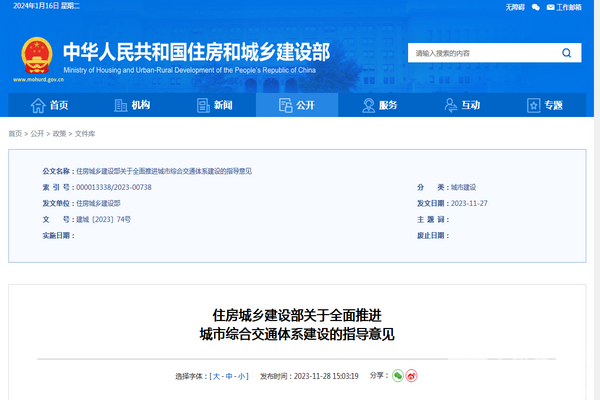Open the WeChat icon in top bar
This screenshot has height=400, width=600.
tap(536, 7)
